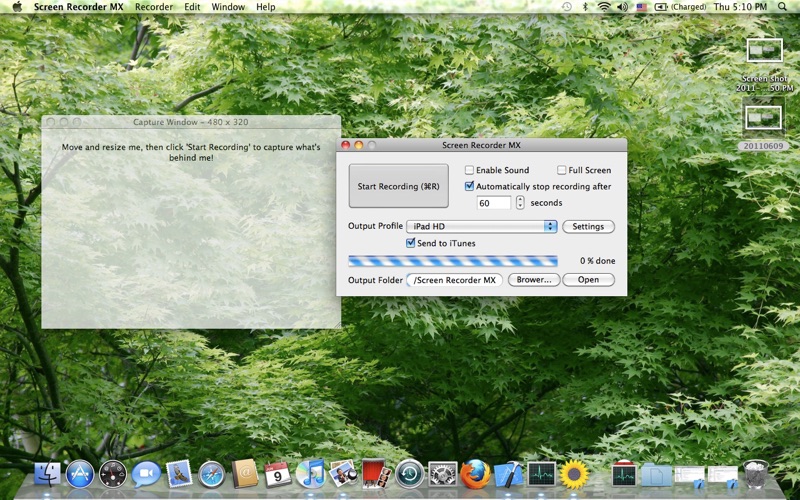Toggle the Send to iTunes checkbox
Image resolution: width=800 pixels, height=500 pixels.
(x=410, y=243)
